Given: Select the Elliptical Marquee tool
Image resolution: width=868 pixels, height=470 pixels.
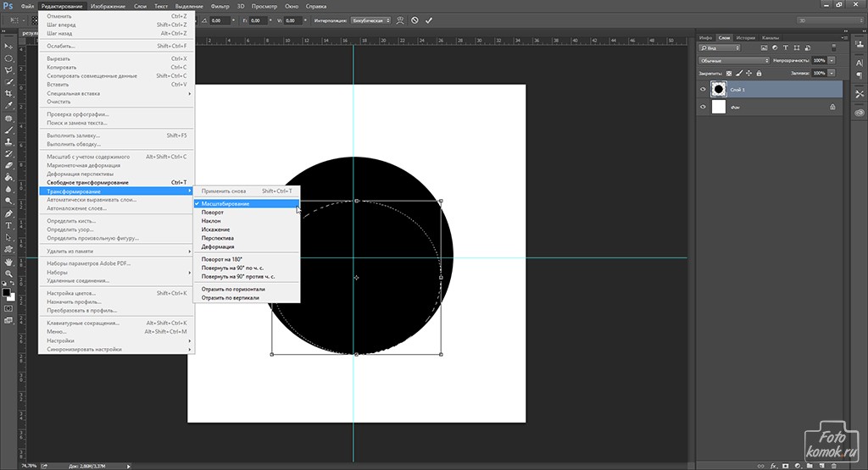Looking at the screenshot, I should (x=8, y=58).
